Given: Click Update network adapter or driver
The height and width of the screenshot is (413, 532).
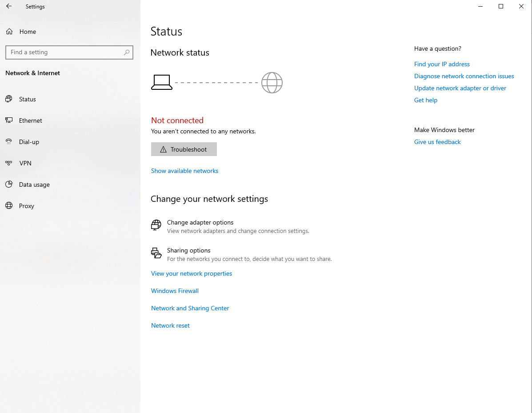Looking at the screenshot, I should click(460, 88).
